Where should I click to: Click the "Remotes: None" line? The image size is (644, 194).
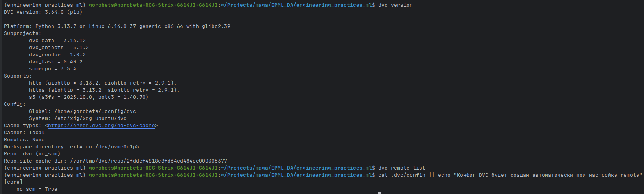[x=24, y=140]
